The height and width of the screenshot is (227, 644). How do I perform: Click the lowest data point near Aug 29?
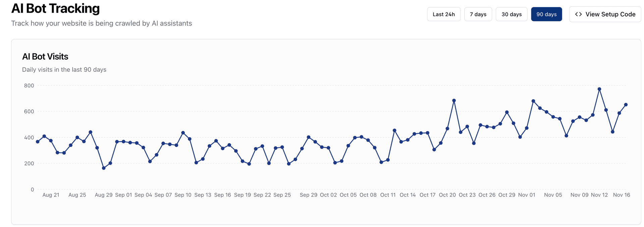pyautogui.click(x=103, y=168)
